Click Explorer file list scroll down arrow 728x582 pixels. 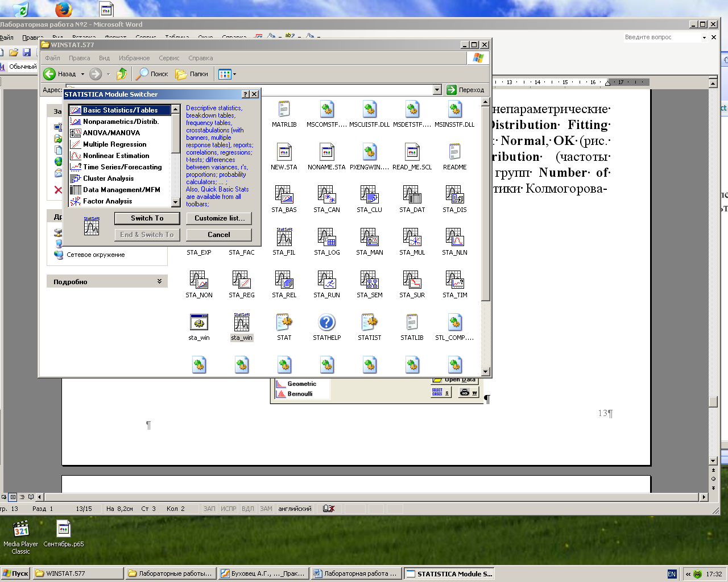coord(485,372)
